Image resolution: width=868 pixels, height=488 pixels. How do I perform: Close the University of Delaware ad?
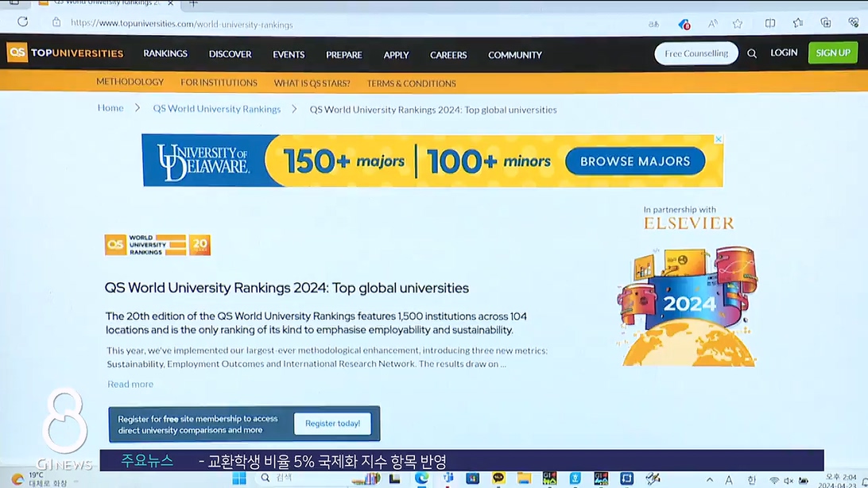coord(719,139)
